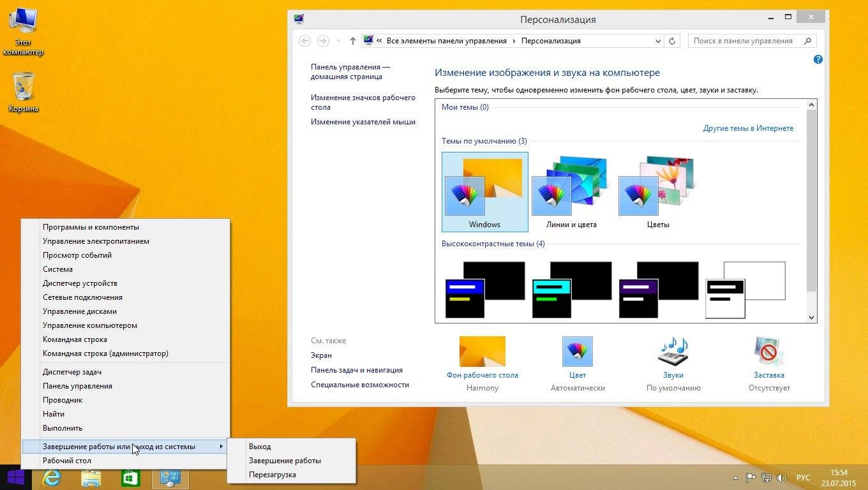Open the Action Center flag icon
868x490 pixels.
pos(751,477)
